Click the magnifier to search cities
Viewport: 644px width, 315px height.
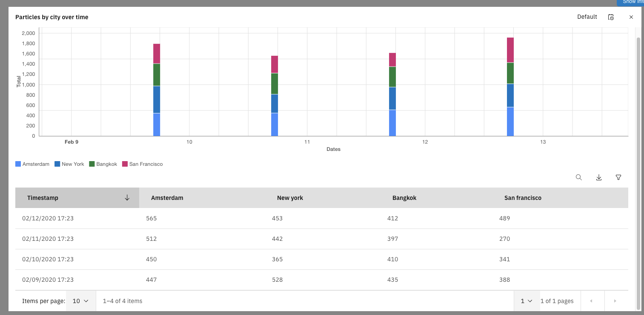[x=579, y=177]
